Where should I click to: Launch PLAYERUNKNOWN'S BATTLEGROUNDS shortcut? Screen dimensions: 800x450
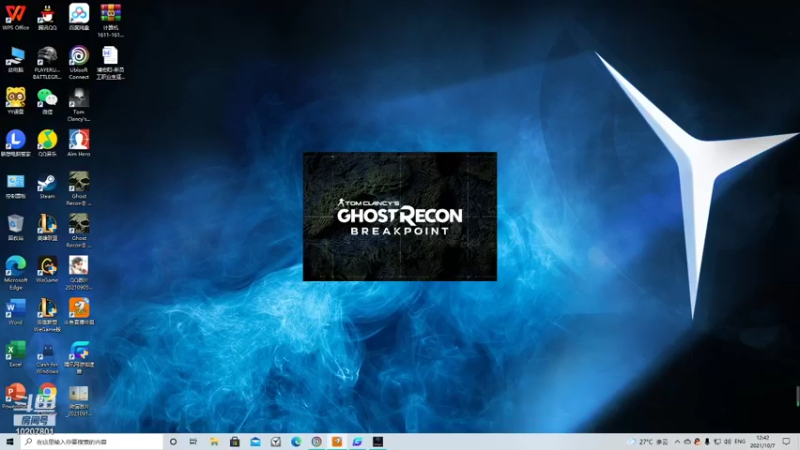[47, 63]
